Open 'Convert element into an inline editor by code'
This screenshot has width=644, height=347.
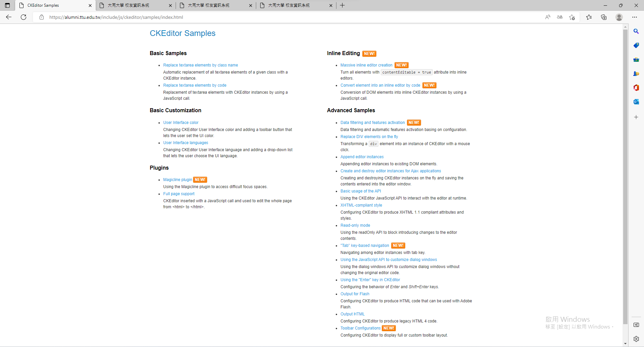[x=380, y=85]
